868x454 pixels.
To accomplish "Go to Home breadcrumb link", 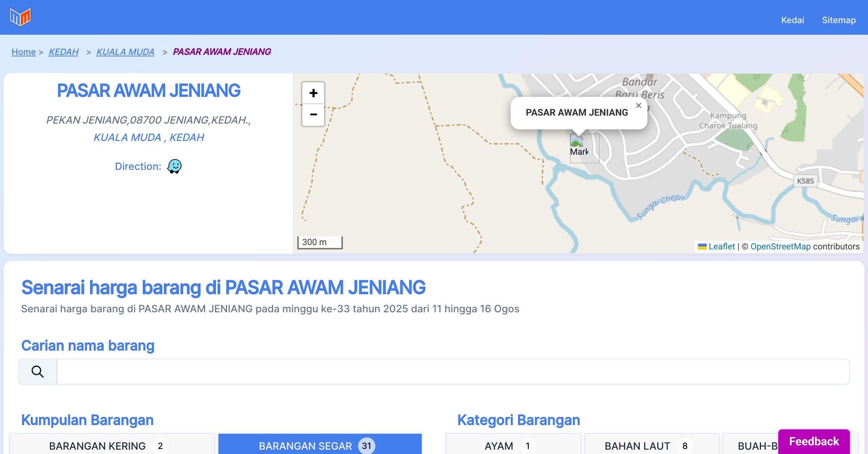I will (24, 52).
